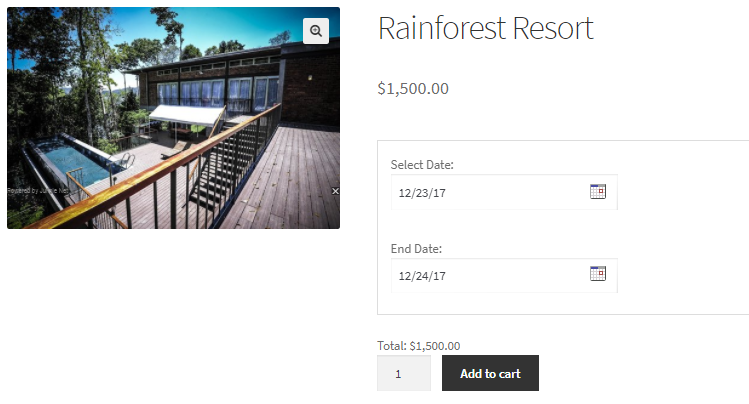Click the "Total: $1,500.00" text
Screen dimensions: 749x404
pos(418,346)
